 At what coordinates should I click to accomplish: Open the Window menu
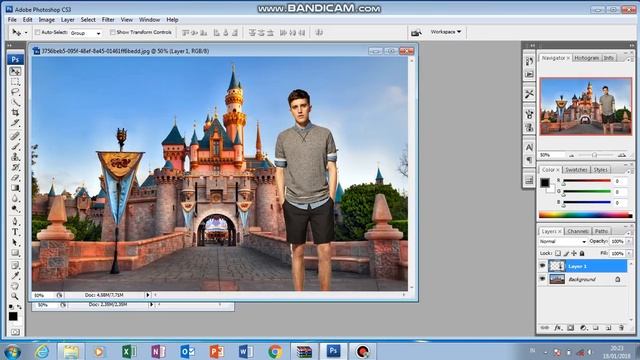tap(149, 20)
